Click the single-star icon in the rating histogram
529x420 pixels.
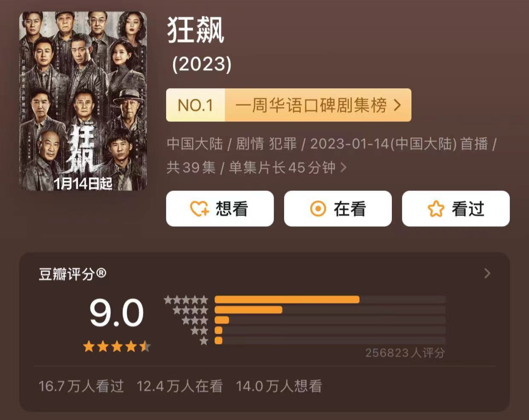pos(204,341)
